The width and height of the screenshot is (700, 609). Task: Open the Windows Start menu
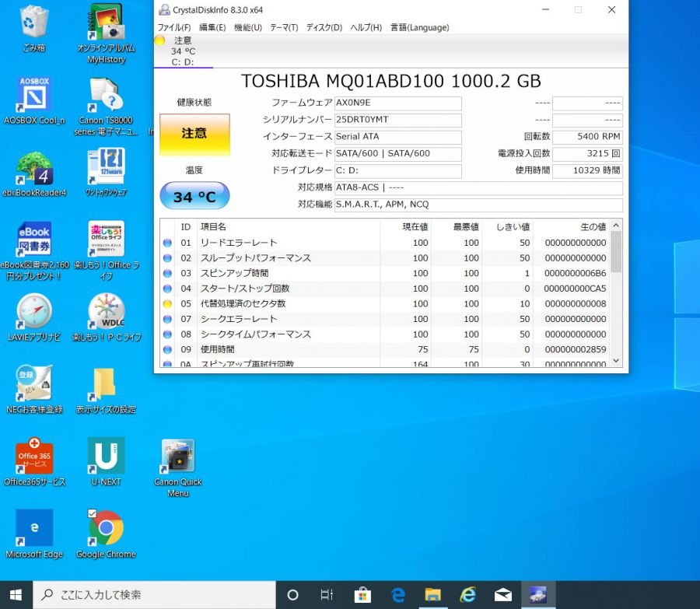tap(16, 595)
